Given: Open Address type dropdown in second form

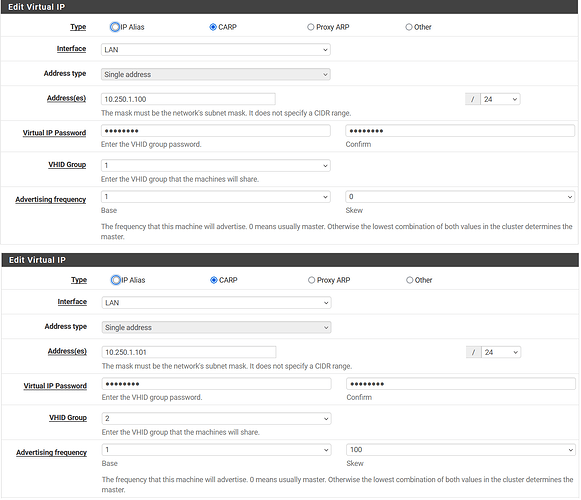Looking at the screenshot, I should click(x=216, y=328).
